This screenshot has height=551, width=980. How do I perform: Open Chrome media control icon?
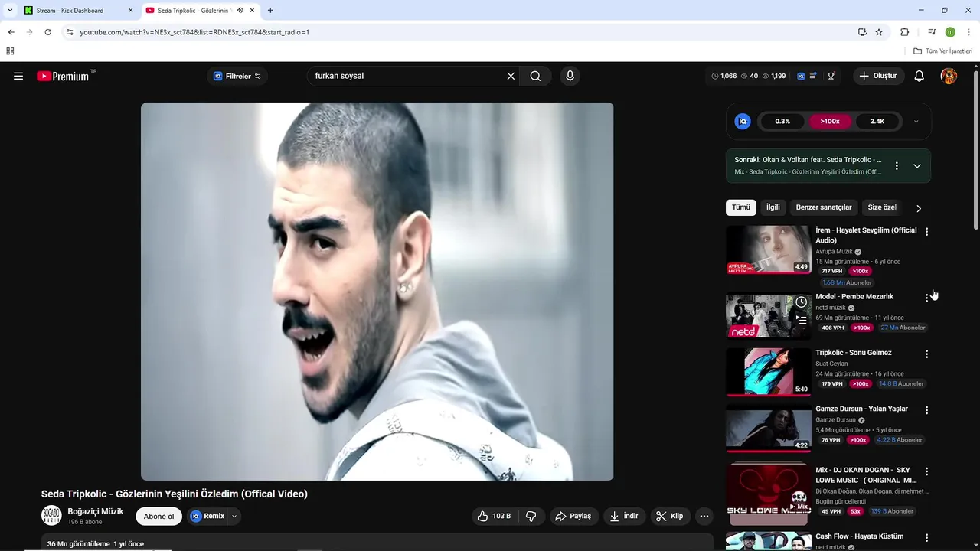point(932,32)
